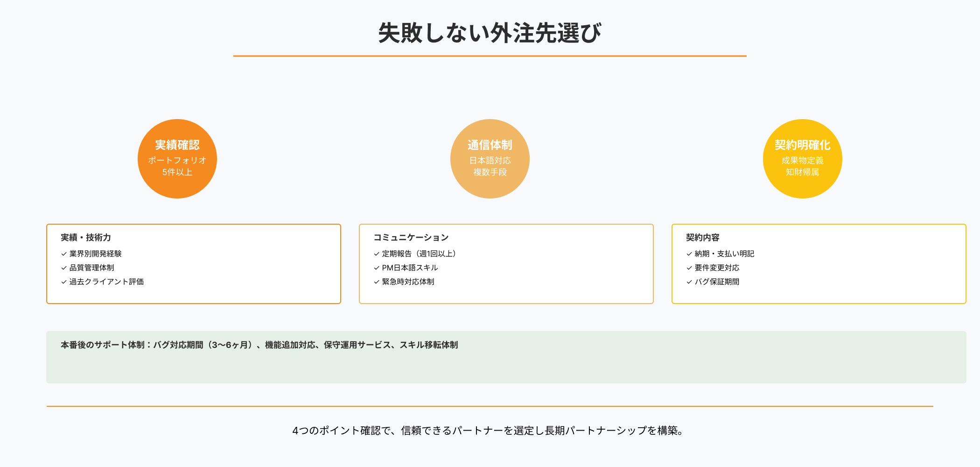Expand the コミュニケーション card

tap(411, 237)
